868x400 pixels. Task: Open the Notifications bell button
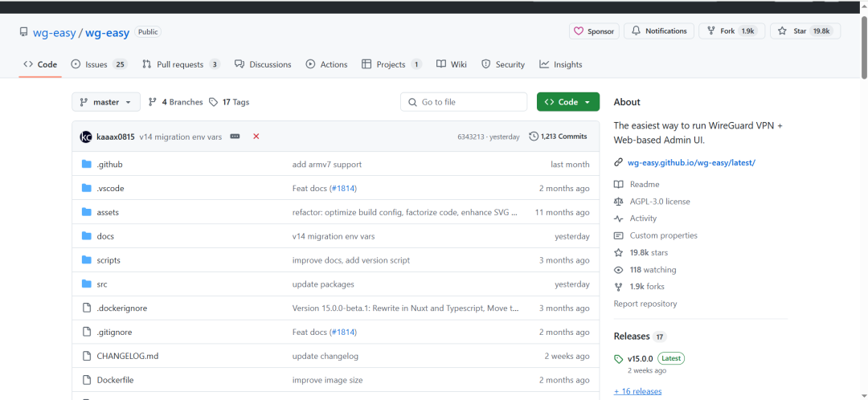click(x=659, y=31)
